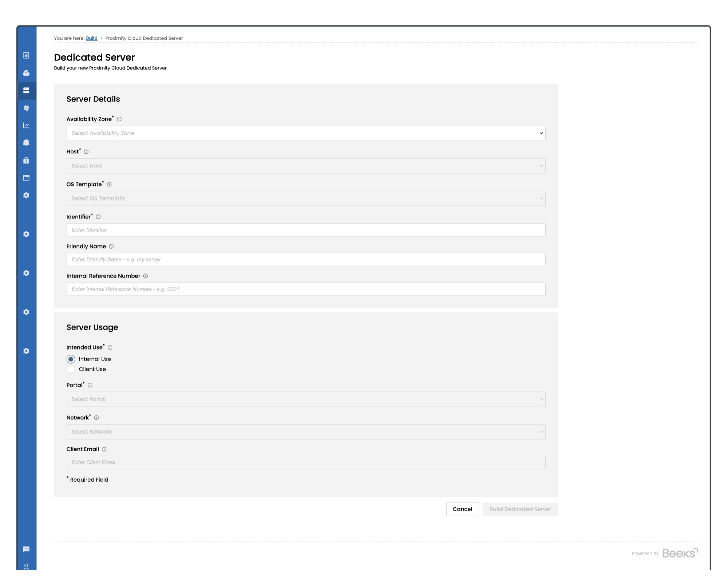Click the notification bell icon
This screenshot has height=583, width=728.
point(26,143)
